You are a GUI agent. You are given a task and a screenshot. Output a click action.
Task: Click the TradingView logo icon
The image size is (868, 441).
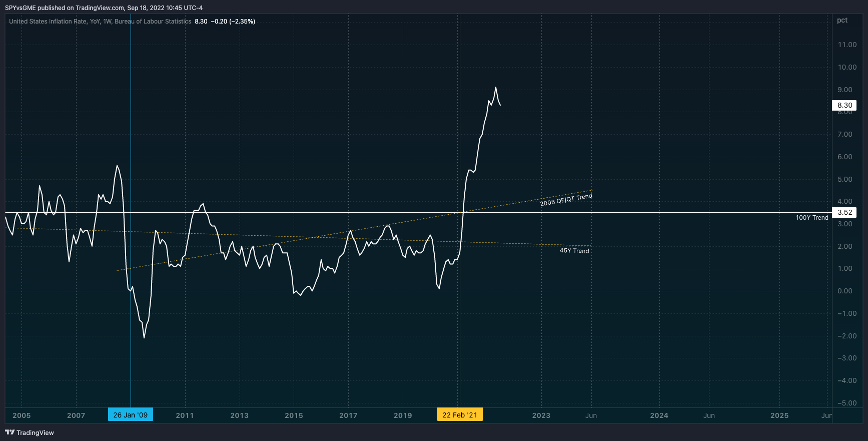coord(10,432)
